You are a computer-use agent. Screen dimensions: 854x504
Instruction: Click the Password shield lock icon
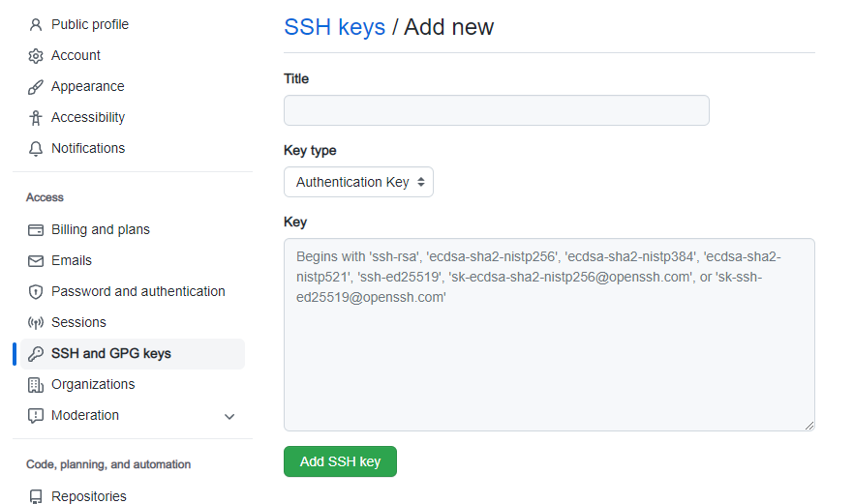click(x=36, y=291)
